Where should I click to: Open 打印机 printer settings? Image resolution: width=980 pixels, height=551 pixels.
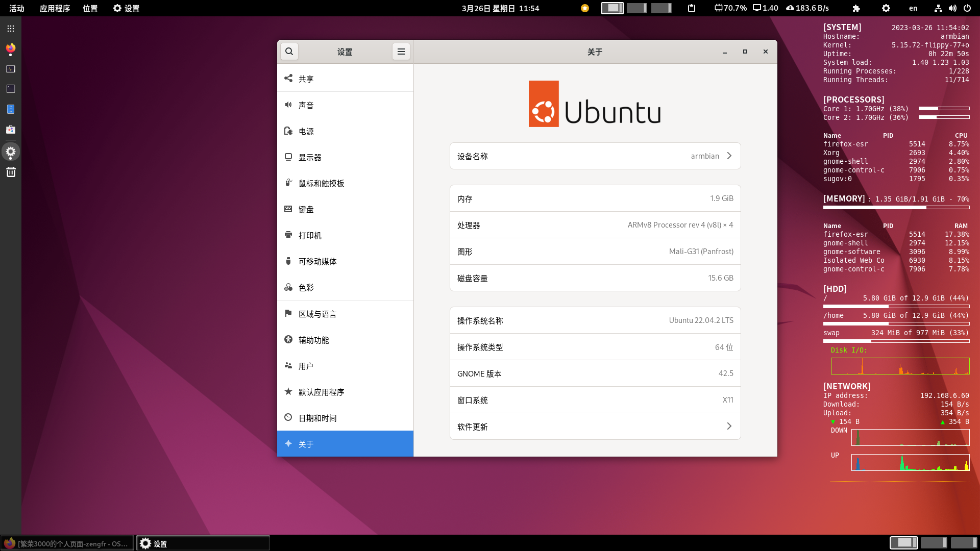pos(345,235)
